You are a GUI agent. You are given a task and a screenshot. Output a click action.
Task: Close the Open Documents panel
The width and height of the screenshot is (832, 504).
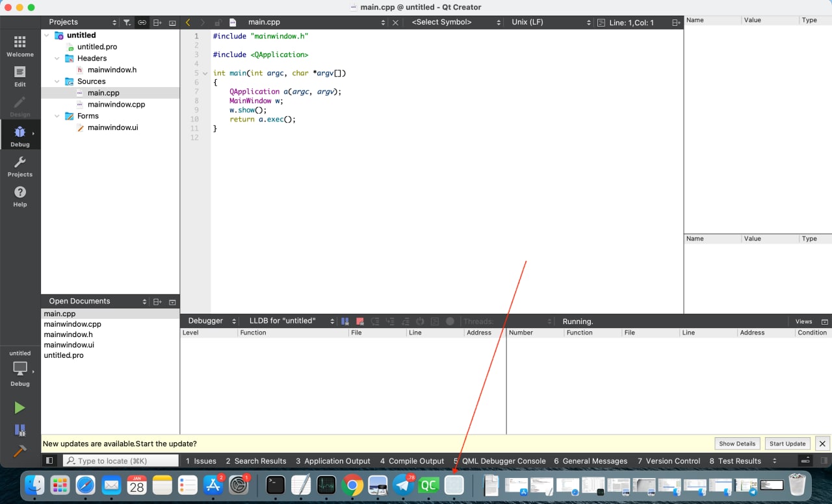coord(172,301)
